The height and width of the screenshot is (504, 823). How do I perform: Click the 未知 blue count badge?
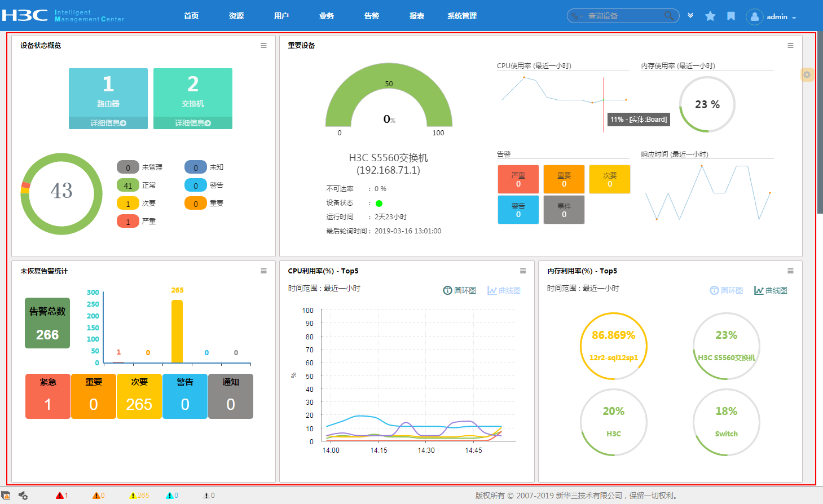(x=196, y=167)
